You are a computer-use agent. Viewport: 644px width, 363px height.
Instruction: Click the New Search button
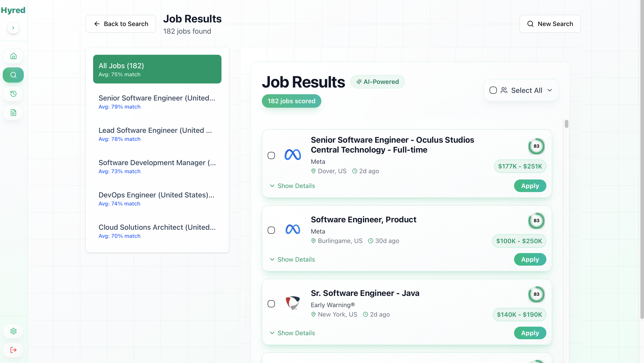(x=550, y=24)
